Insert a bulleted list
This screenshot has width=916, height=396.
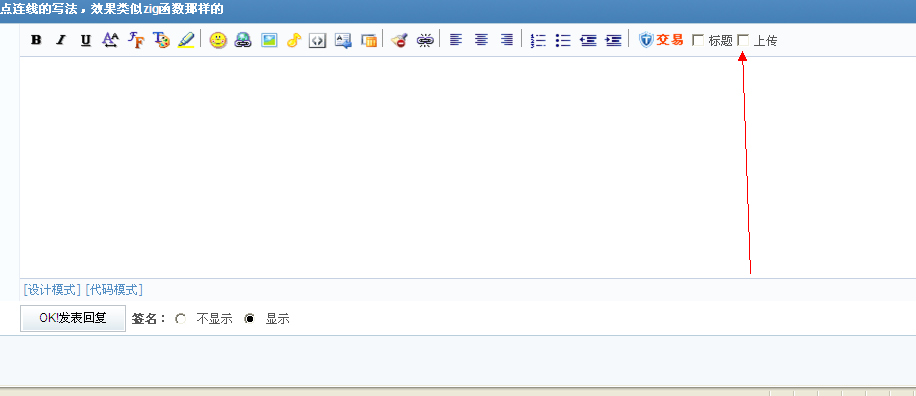tap(563, 40)
